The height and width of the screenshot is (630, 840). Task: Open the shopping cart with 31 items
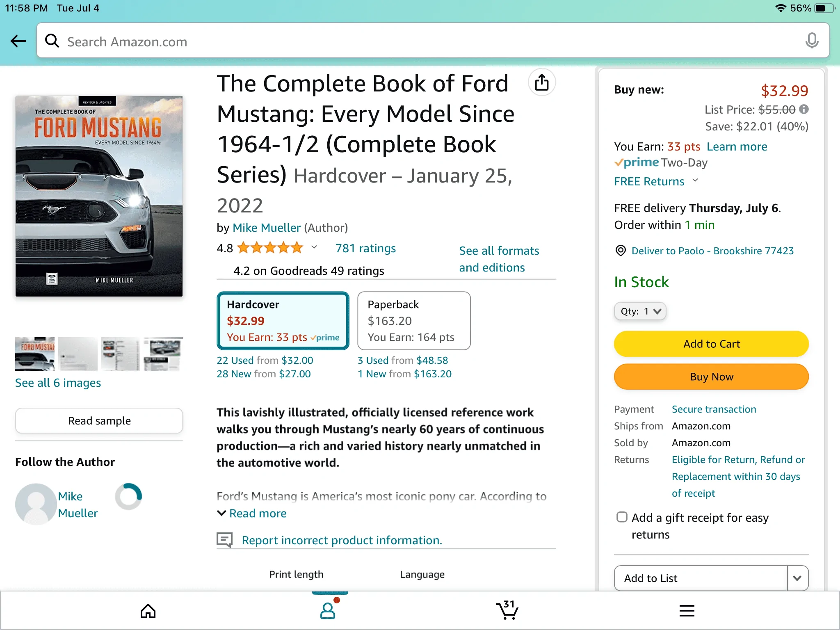point(507,610)
